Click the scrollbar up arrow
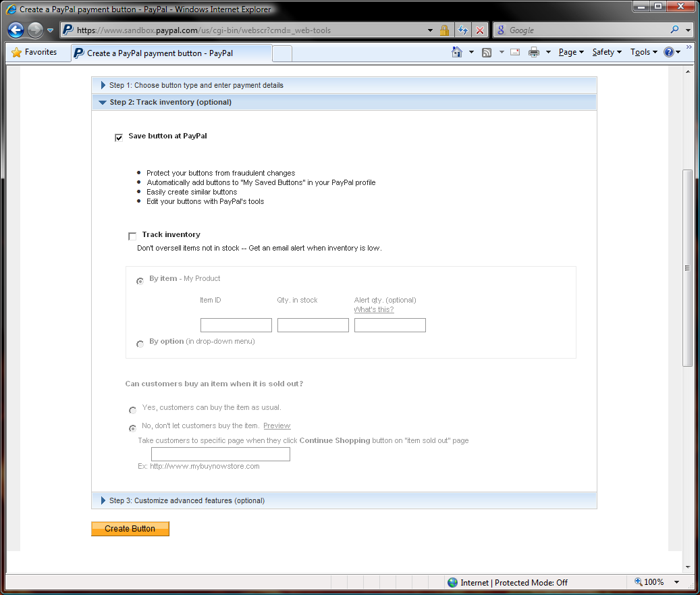This screenshot has width=700, height=595. click(x=687, y=72)
